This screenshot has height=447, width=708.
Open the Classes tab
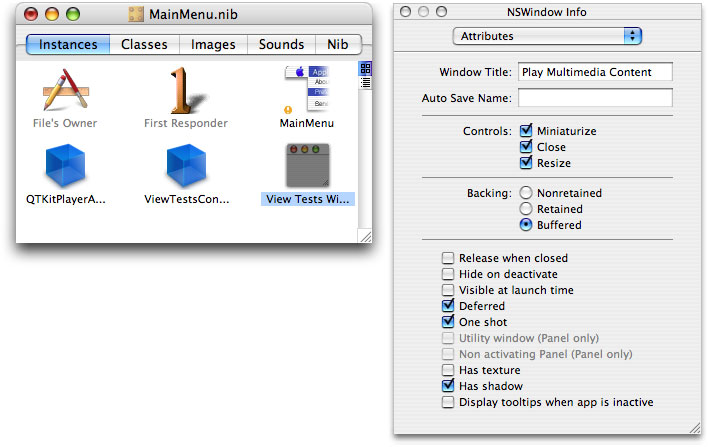pyautogui.click(x=144, y=44)
